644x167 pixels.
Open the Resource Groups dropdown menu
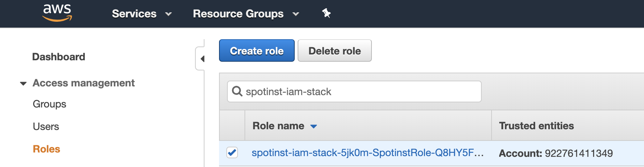coord(246,14)
